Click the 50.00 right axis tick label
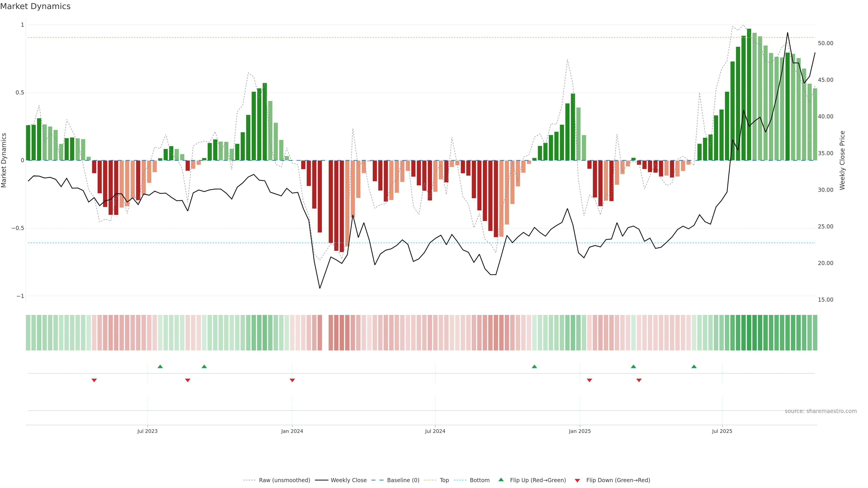 click(x=826, y=43)
